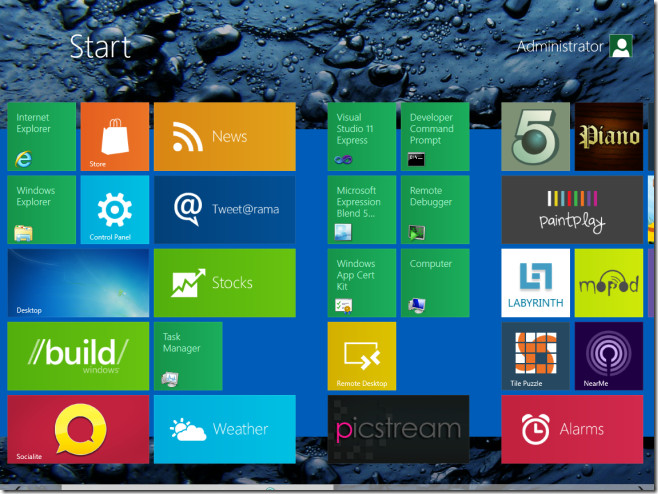This screenshot has width=658, height=494.
Task: Open the Store tile
Action: [x=115, y=136]
